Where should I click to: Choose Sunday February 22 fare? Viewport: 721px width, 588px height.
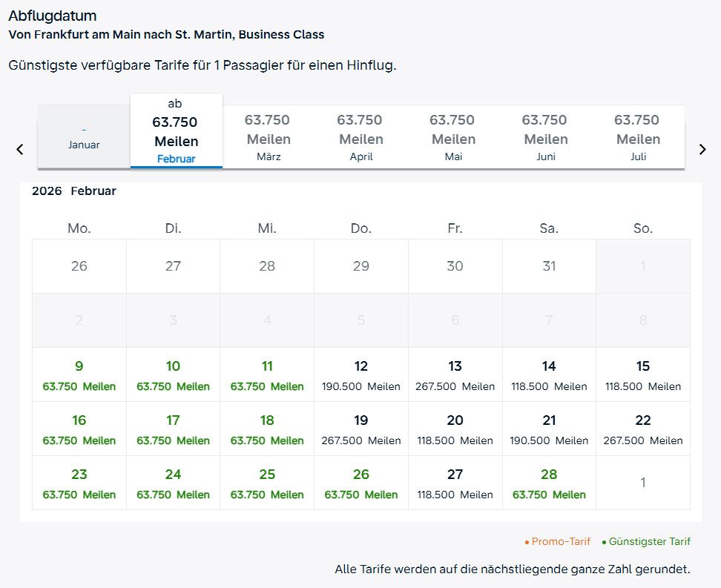tap(643, 429)
